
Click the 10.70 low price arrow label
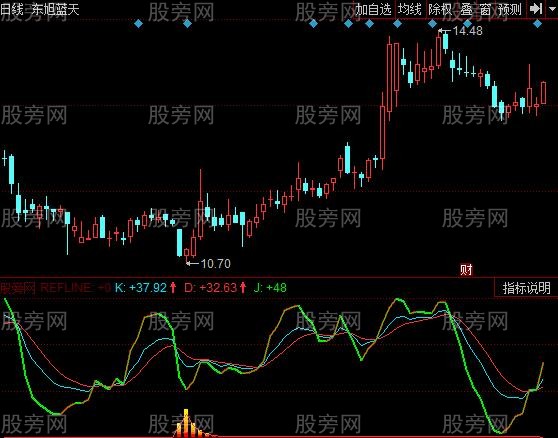click(x=209, y=264)
